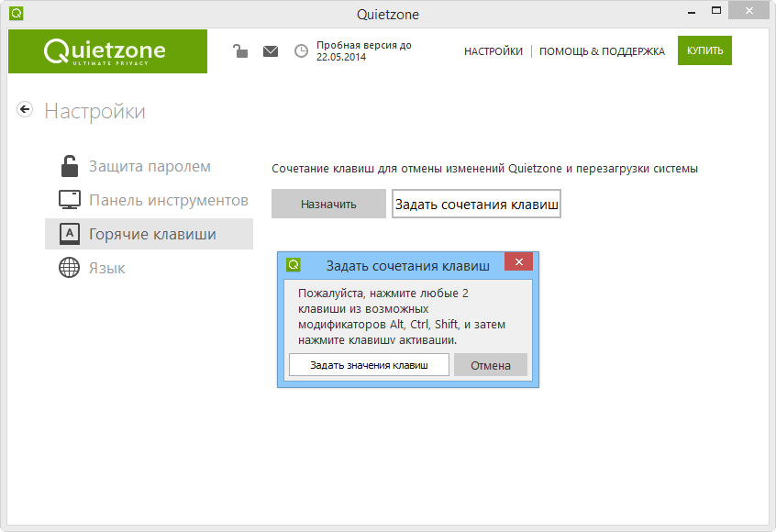Select Защита паролем settings section
This screenshot has height=532, width=776.
150,166
